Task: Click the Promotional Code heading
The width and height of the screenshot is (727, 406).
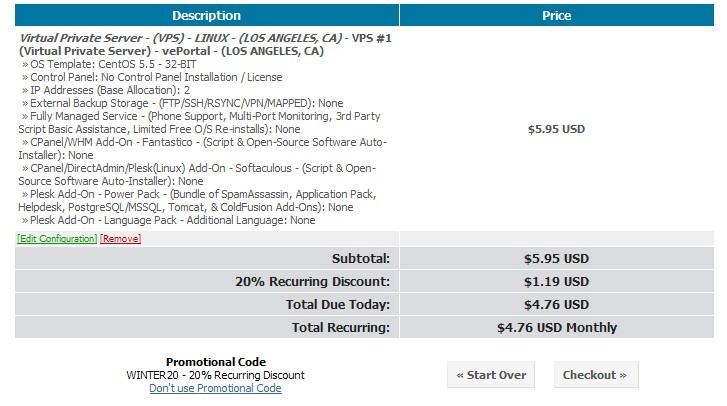Action: click(216, 362)
